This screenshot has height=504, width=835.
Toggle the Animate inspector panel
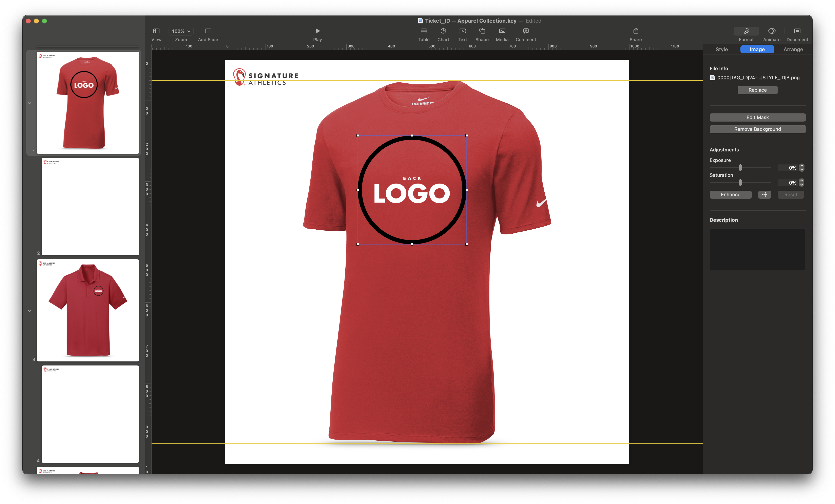(772, 31)
